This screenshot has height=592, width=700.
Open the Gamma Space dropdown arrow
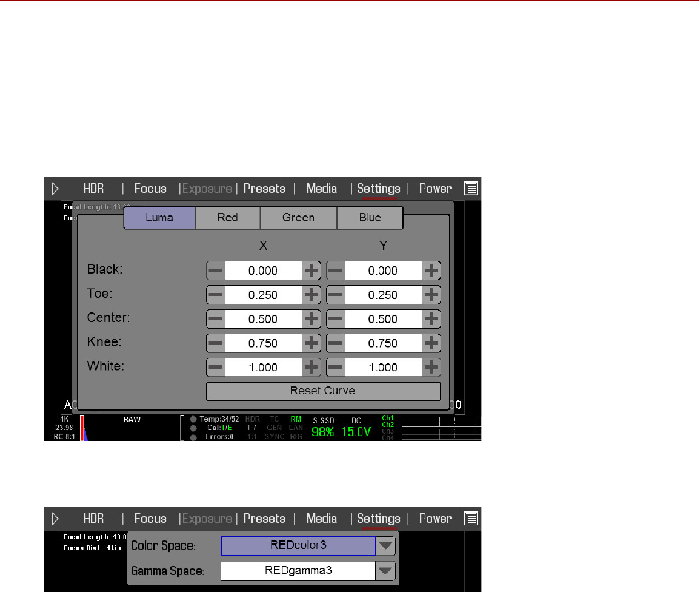pos(385,571)
